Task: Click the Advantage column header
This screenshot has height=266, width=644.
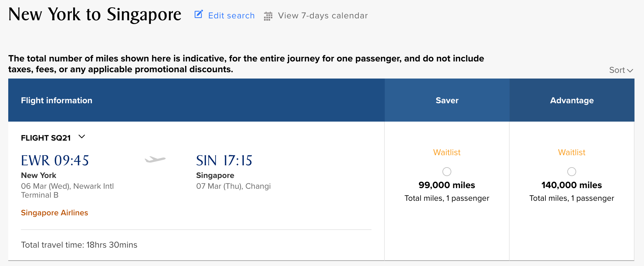Action: [x=572, y=100]
